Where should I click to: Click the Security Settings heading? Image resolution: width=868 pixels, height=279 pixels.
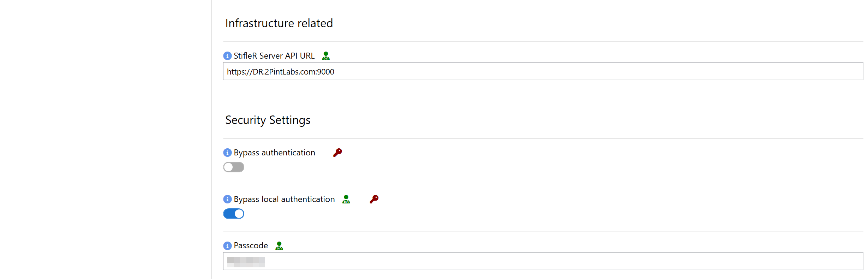(268, 120)
